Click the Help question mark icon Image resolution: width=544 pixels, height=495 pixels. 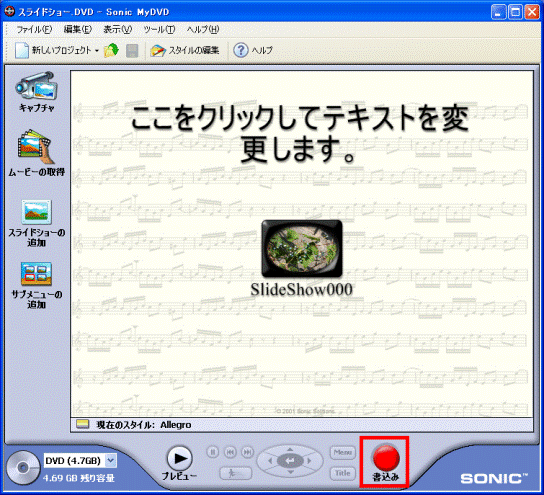(240, 50)
